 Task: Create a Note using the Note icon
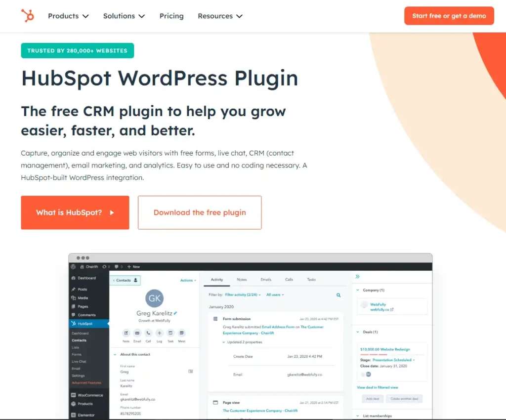[126, 333]
